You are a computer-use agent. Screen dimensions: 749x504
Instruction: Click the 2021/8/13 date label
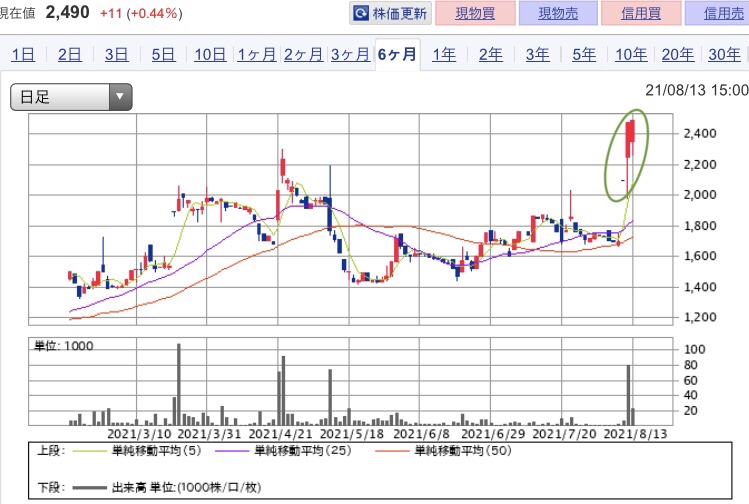tap(635, 434)
